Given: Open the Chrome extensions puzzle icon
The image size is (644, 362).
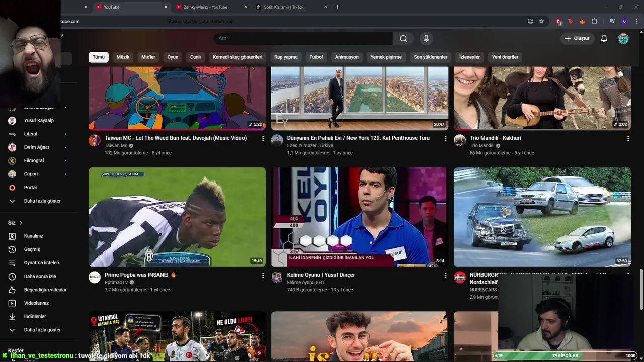Looking at the screenshot, I should (x=595, y=21).
